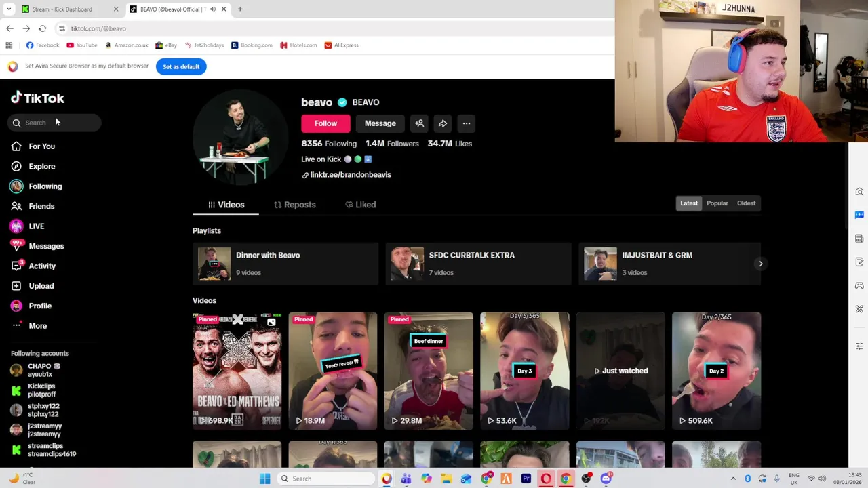Mute the BEAVO tab audio icon
Viewport: 868px width, 488px height.
point(213,9)
